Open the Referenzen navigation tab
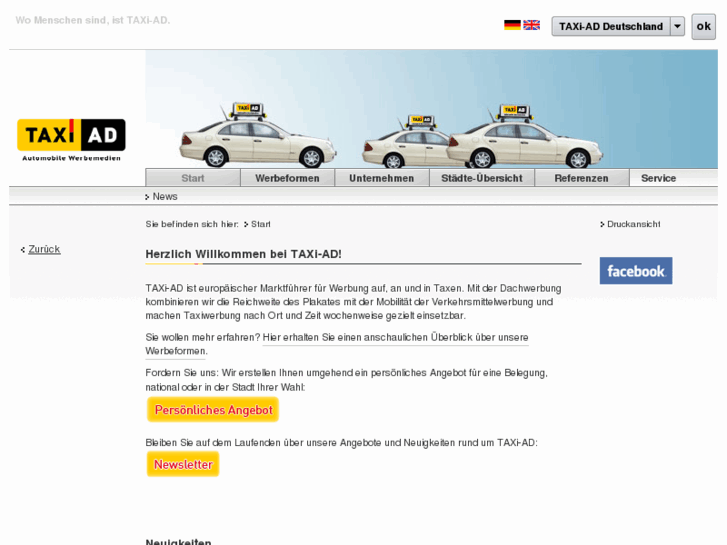 click(581, 178)
